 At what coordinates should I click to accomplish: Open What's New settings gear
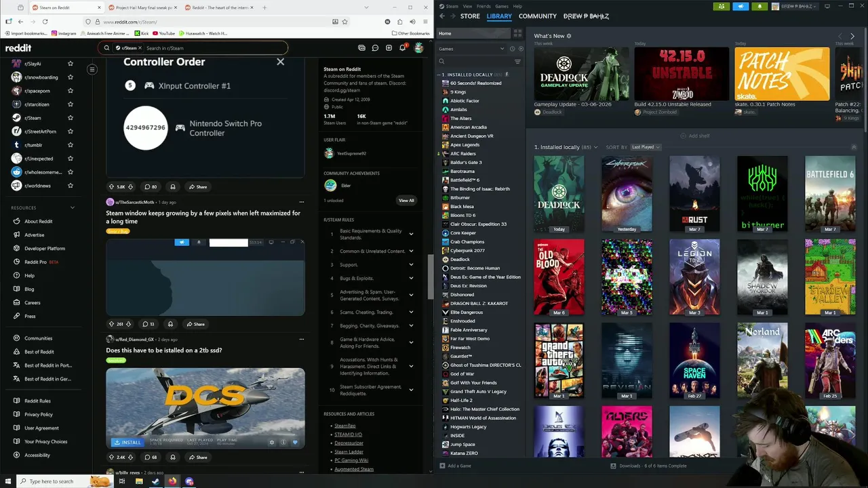click(569, 36)
